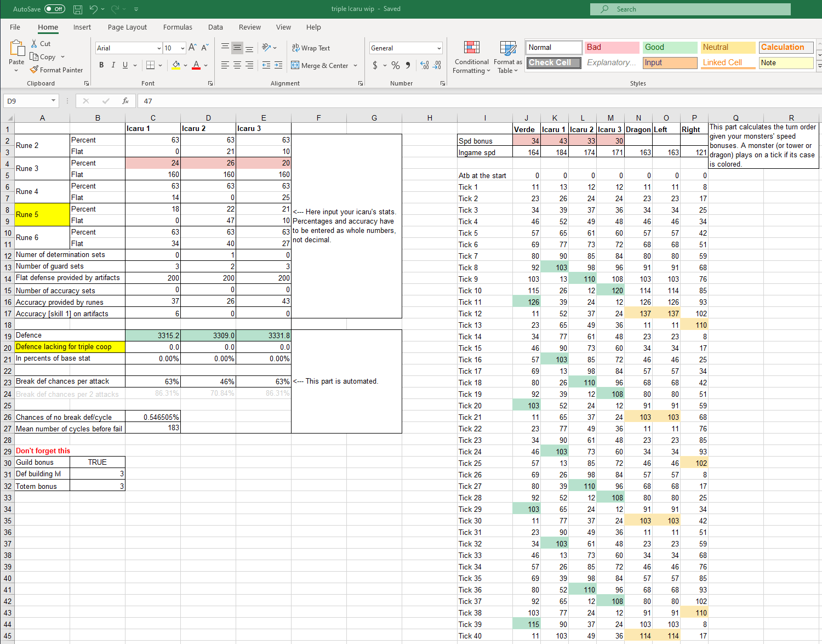Screen dimensions: 822x644
Task: Expand the Copy options arrow
Action: (x=62, y=57)
